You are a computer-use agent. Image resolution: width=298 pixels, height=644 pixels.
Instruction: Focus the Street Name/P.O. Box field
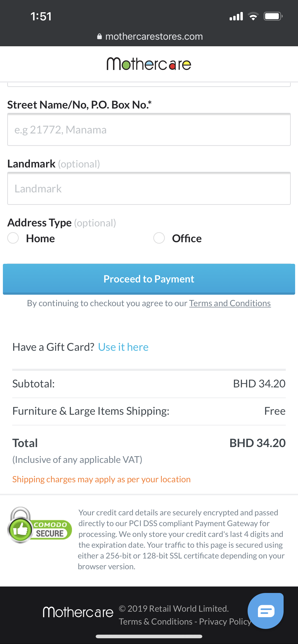149,130
